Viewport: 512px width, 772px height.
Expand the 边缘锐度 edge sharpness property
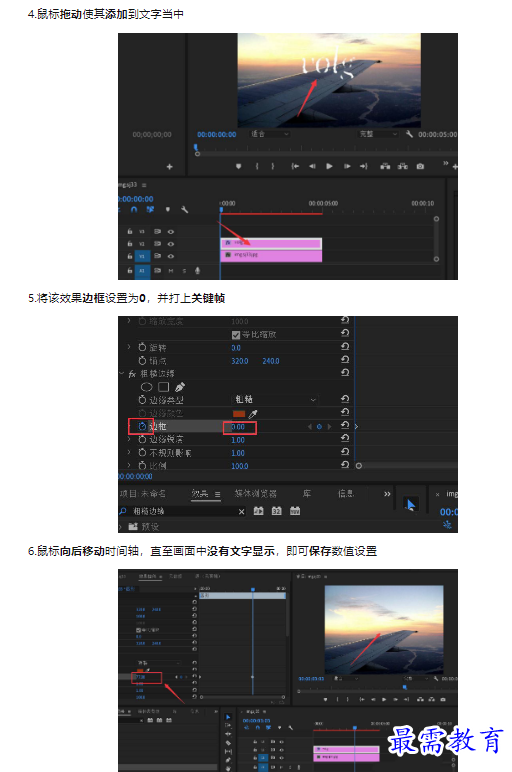pyautogui.click(x=129, y=439)
